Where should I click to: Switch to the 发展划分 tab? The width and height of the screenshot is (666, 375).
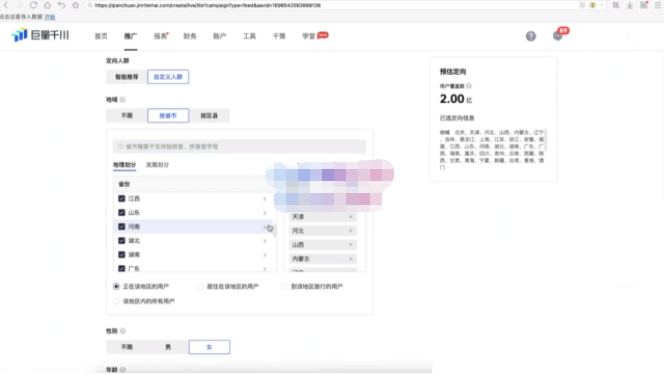click(x=158, y=165)
